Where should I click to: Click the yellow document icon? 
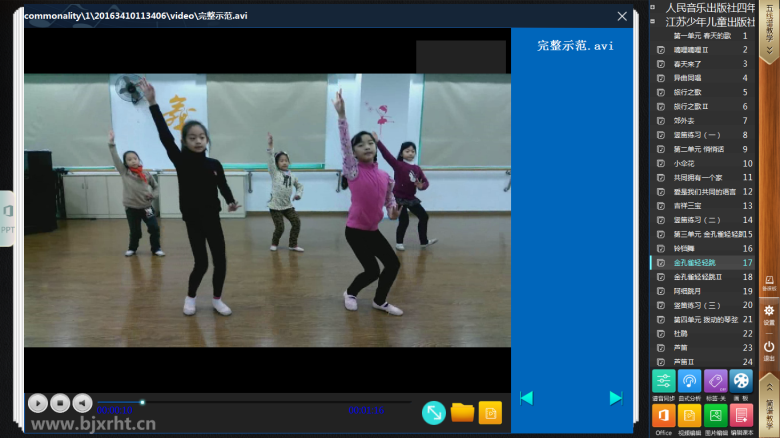click(490, 412)
